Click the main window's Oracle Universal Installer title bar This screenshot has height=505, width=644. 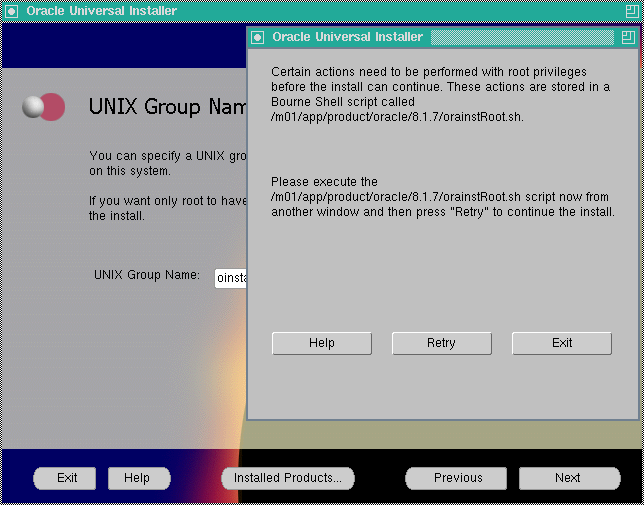click(102, 11)
